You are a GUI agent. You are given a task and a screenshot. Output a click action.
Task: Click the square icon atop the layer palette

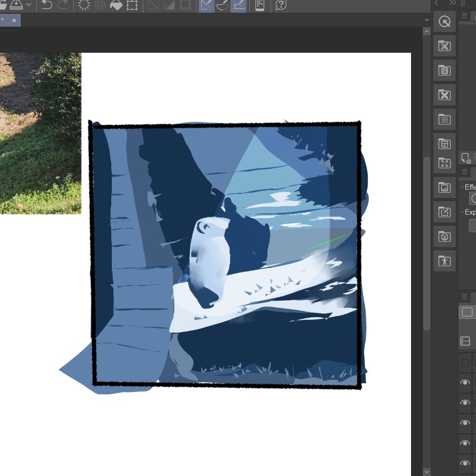[467, 312]
